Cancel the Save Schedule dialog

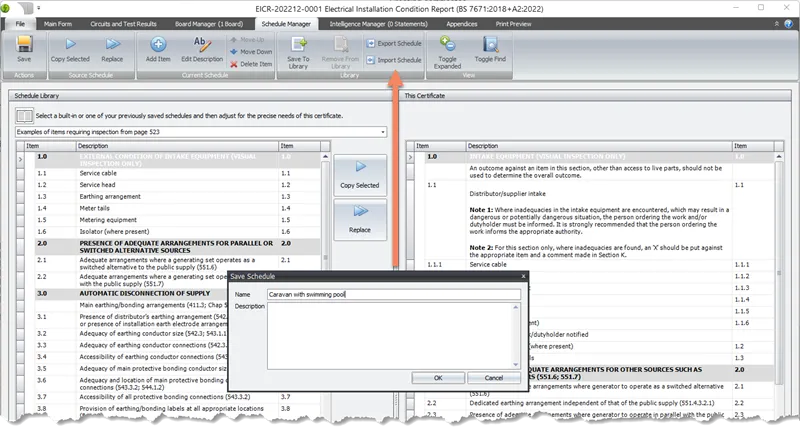pyautogui.click(x=494, y=378)
